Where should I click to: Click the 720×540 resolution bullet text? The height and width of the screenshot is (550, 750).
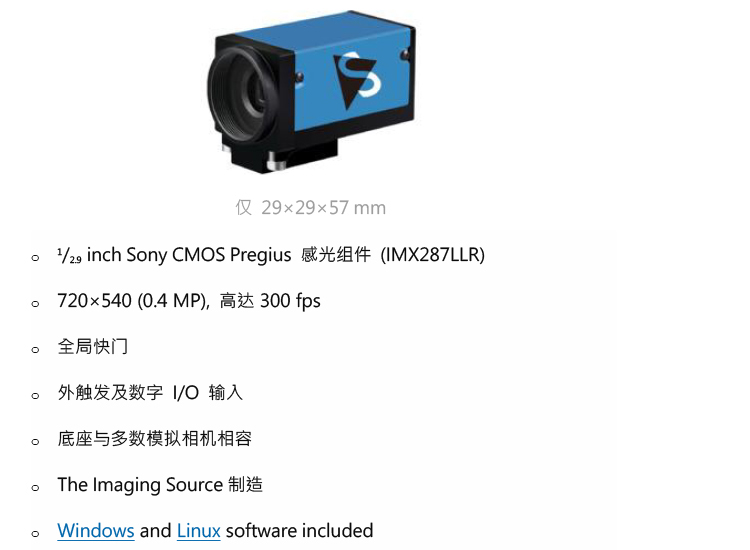point(189,301)
